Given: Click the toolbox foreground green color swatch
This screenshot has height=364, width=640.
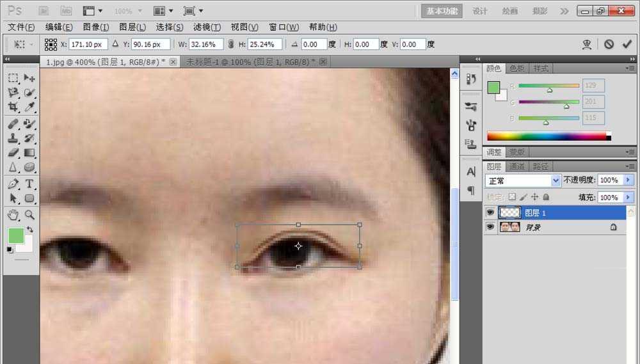Looking at the screenshot, I should [x=16, y=236].
